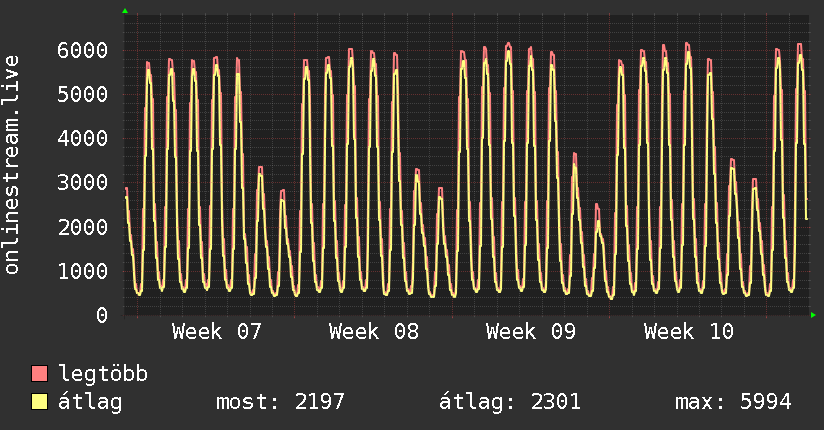Click the 3000 y-axis label

pos(83,183)
